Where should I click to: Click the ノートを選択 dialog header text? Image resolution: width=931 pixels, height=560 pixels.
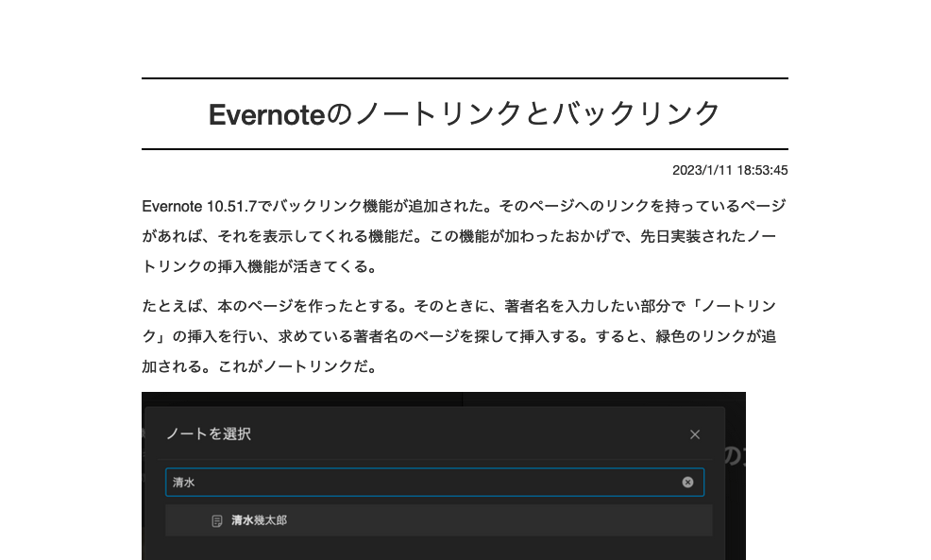[x=209, y=434]
